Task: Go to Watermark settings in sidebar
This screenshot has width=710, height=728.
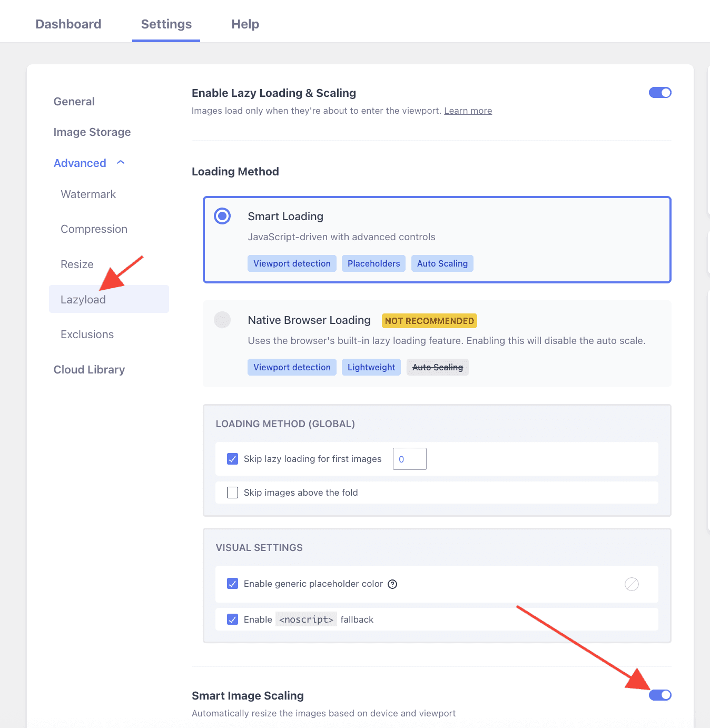Action: (88, 194)
